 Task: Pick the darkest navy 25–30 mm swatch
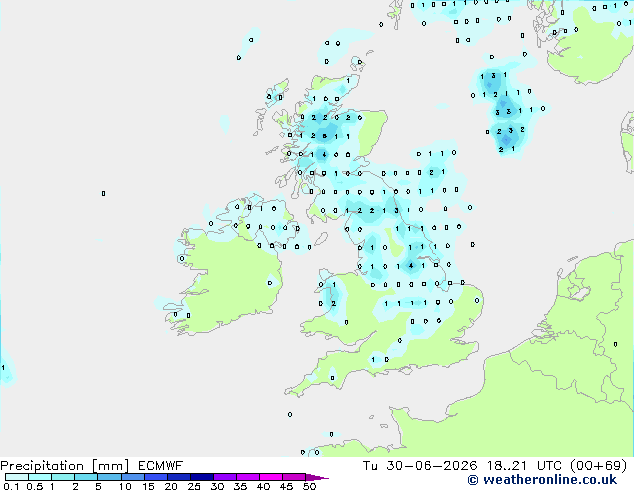click(x=201, y=477)
